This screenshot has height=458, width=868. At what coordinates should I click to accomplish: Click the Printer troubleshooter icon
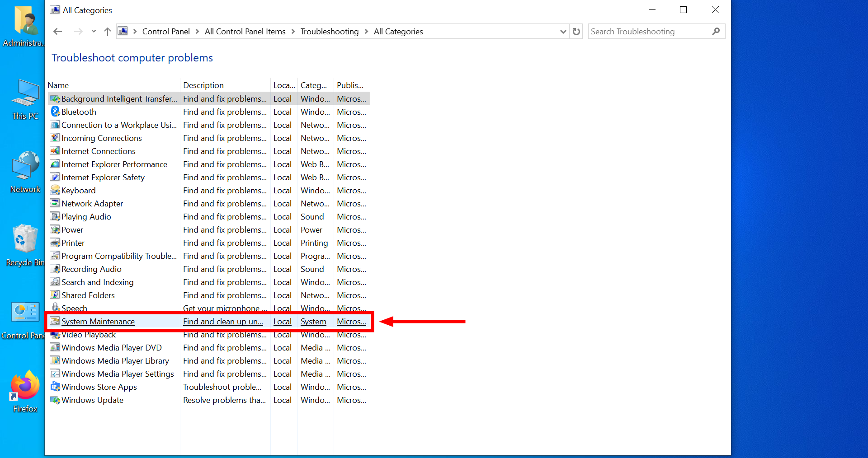(55, 243)
